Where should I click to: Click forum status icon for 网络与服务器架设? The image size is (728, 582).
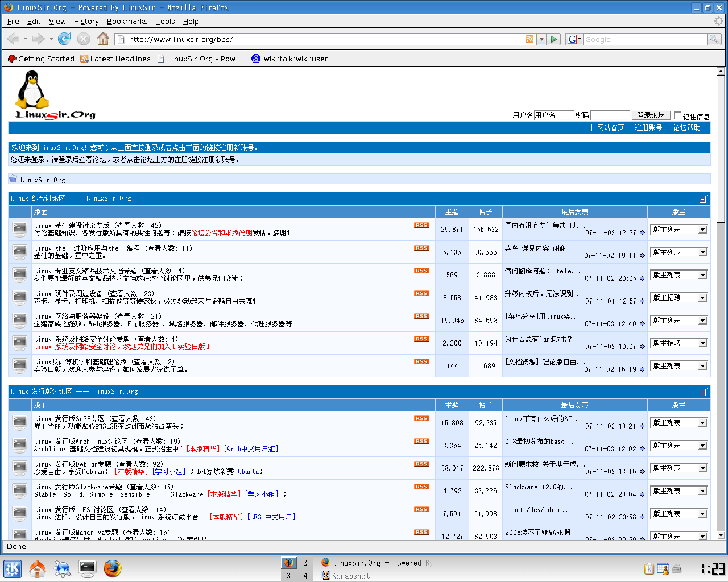(x=19, y=320)
